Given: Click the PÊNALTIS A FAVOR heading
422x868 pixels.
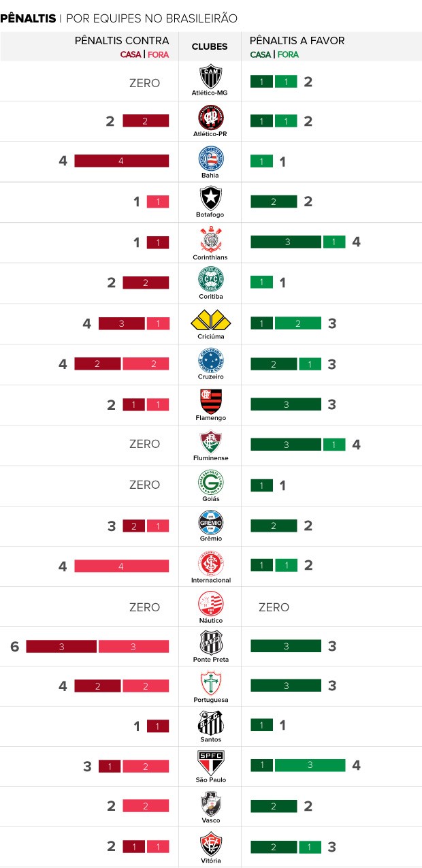Looking at the screenshot, I should pos(297,41).
